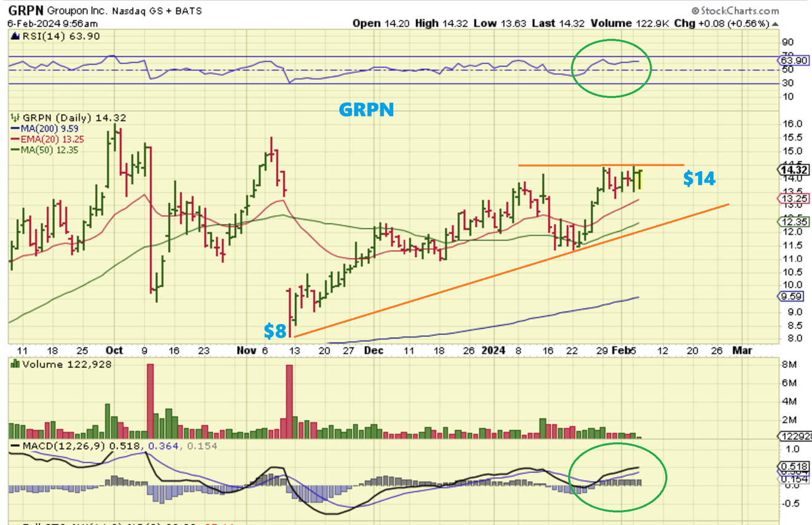Click the -0.5 level on the MACD axis
This screenshot has width=812, height=525.
[x=790, y=504]
